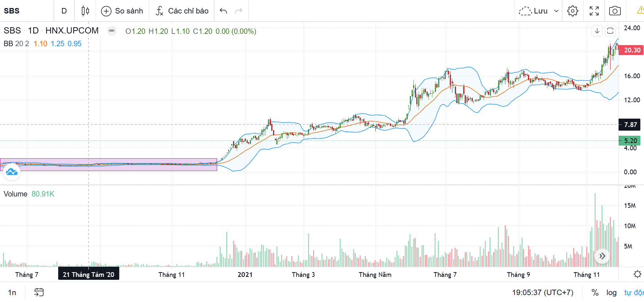The height and width of the screenshot is (302, 644).
Task: Expand the Lưu save dropdown arrow
Action: pos(556,11)
